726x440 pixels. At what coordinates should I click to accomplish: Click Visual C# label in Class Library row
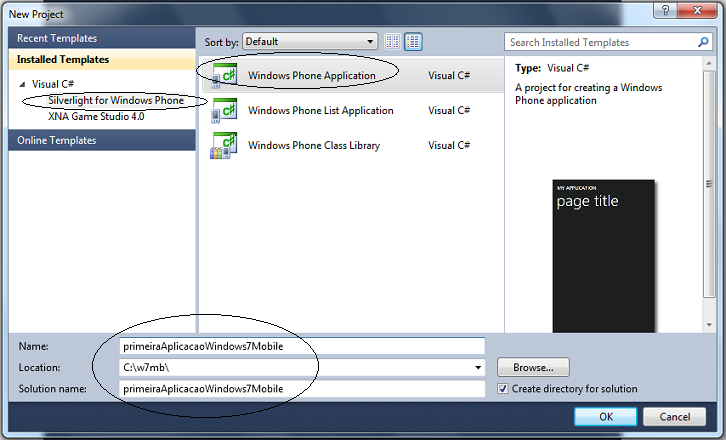click(449, 145)
